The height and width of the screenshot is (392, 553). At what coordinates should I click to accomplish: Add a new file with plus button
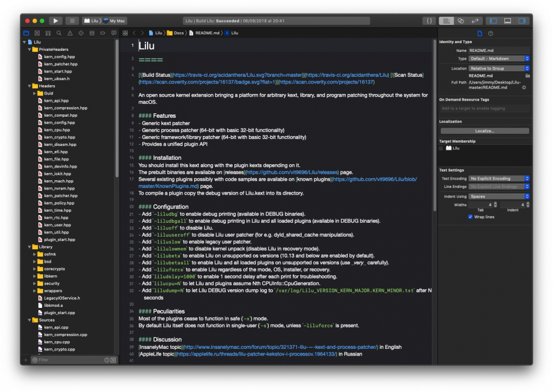[x=26, y=360]
